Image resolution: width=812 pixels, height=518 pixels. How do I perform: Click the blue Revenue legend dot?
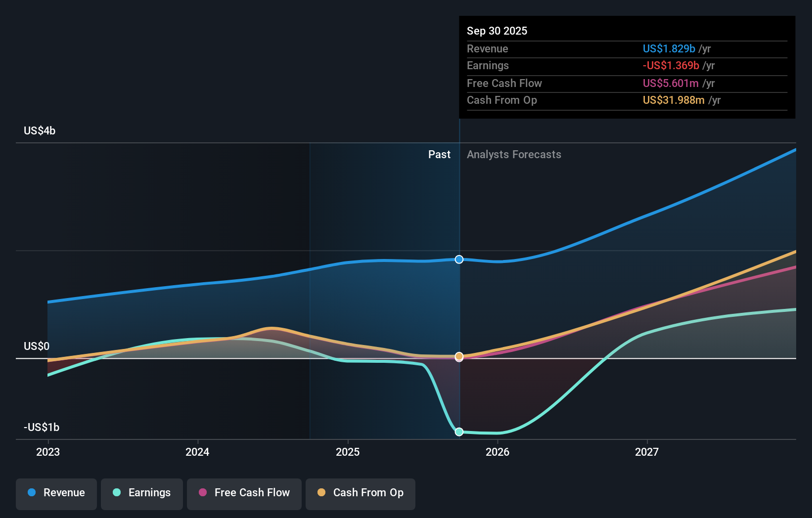32,493
